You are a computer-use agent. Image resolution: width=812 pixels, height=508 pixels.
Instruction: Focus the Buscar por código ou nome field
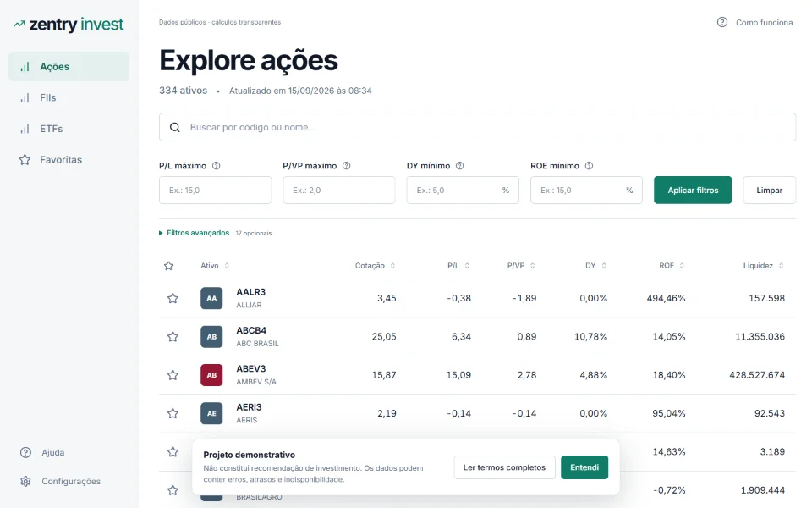(477, 127)
